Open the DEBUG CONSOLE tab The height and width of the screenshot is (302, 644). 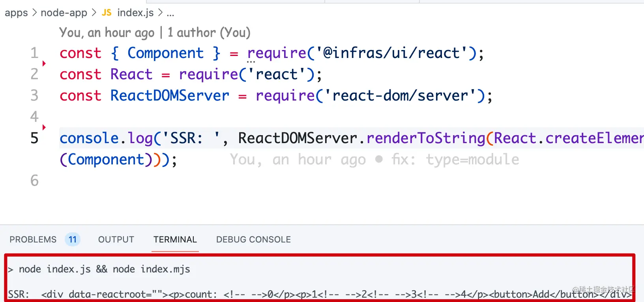pos(253,239)
